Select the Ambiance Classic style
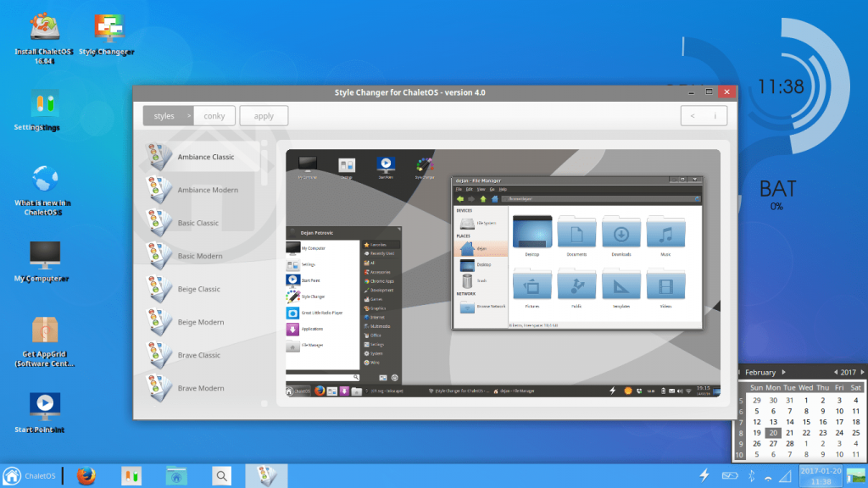 (x=202, y=157)
